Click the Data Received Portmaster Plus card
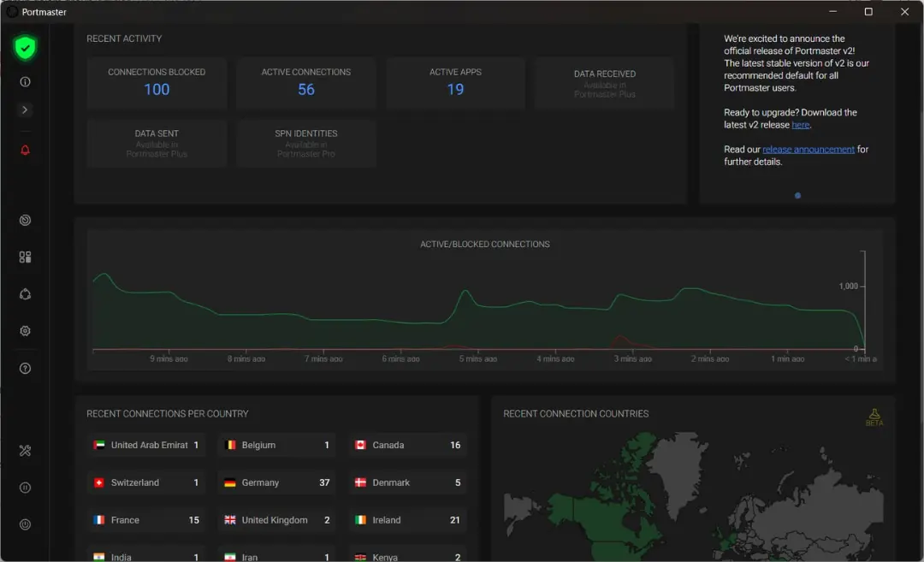 pos(605,82)
